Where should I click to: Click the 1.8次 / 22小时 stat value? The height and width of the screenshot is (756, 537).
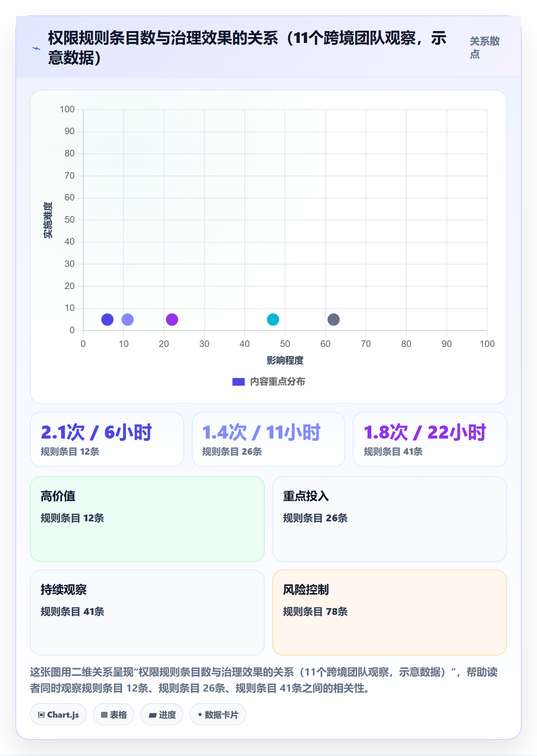425,432
